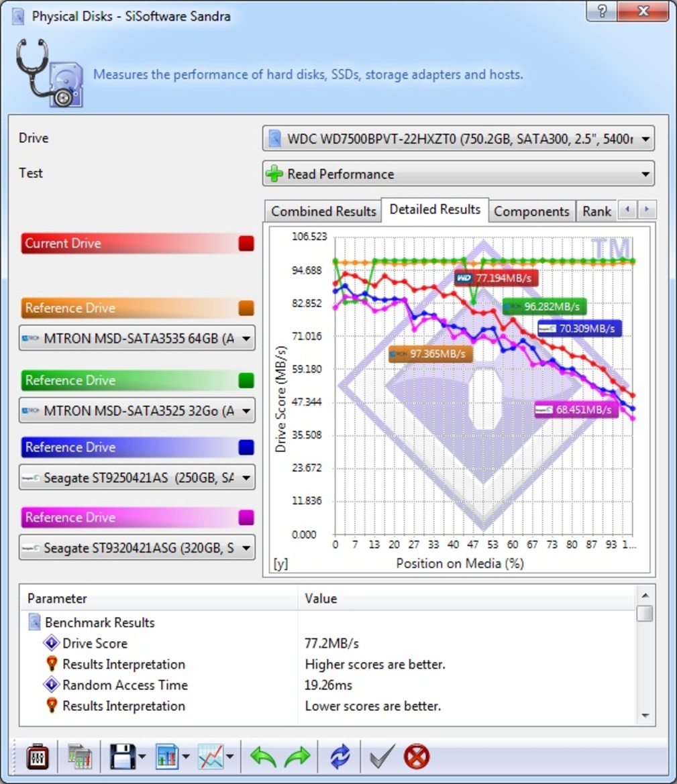This screenshot has width=677, height=784.
Task: Open the MTRON MSD-SATA3525 32Go reference dropdown
Action: (x=137, y=410)
